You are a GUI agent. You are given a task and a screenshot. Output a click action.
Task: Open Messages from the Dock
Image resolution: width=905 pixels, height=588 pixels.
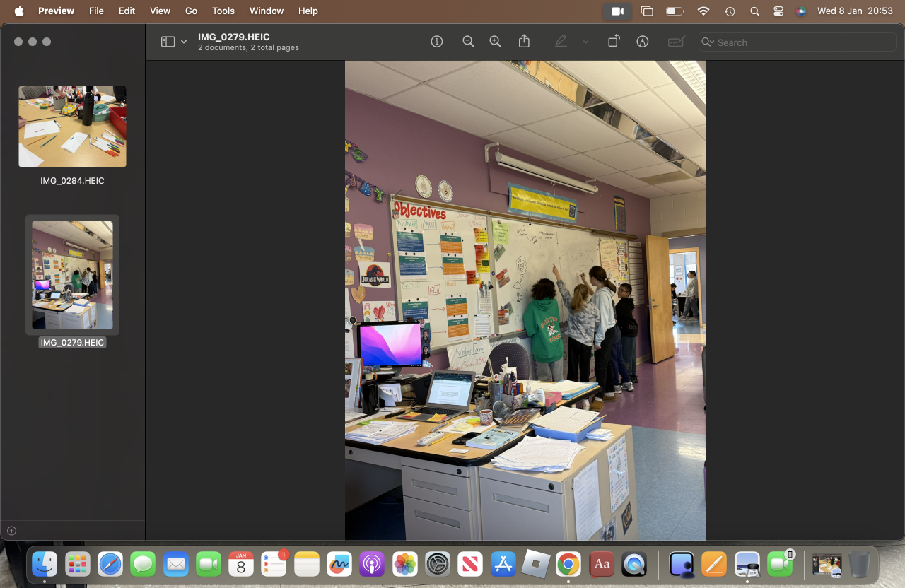143,564
